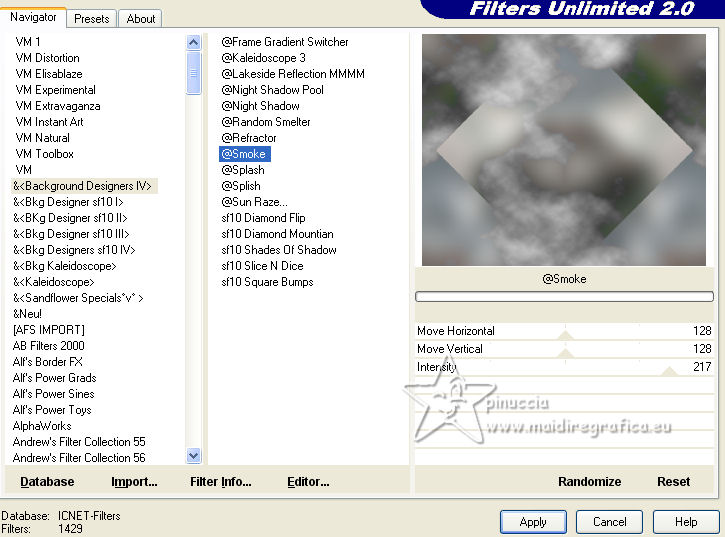Select the VM 1 category
The image size is (725, 537).
click(28, 42)
